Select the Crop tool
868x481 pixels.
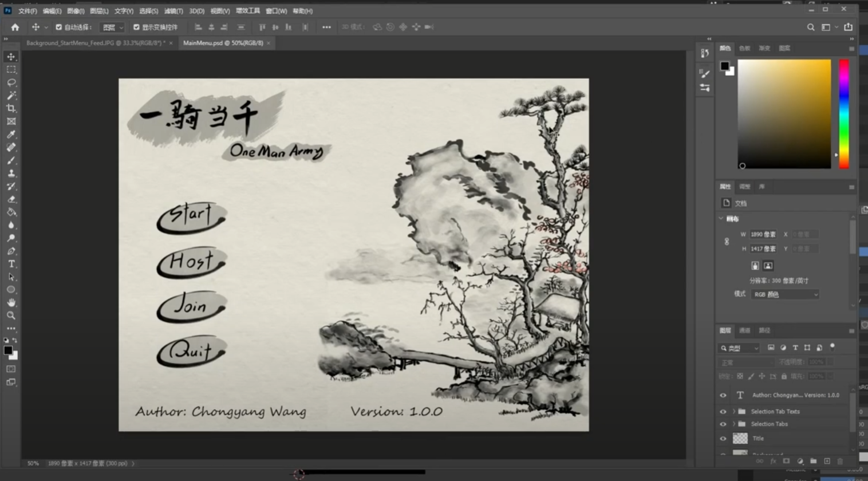[11, 108]
